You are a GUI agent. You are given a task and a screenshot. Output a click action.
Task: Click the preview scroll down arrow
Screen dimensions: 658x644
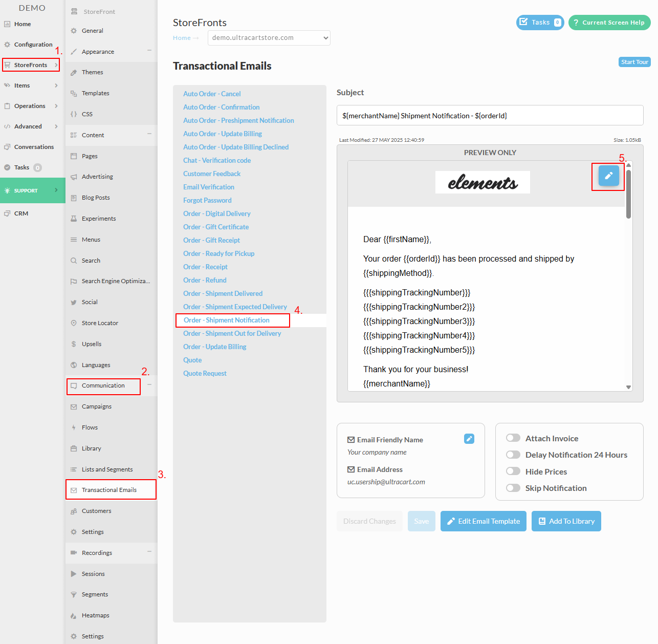coord(628,388)
